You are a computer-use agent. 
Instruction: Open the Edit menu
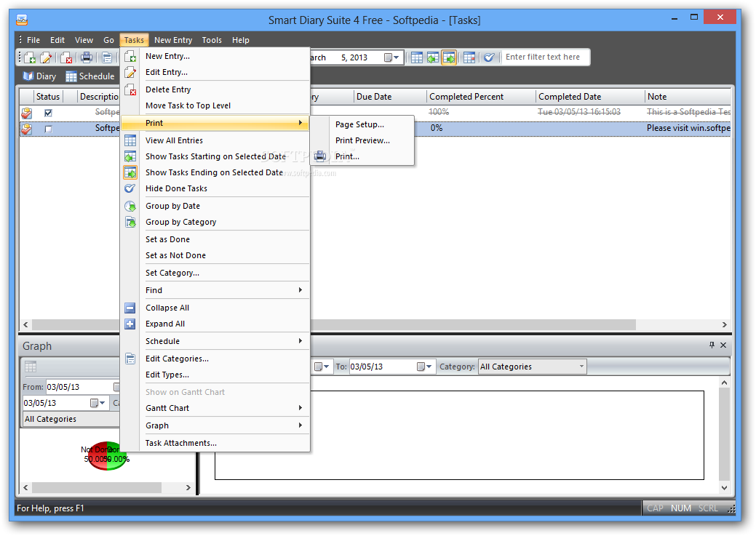tap(57, 40)
